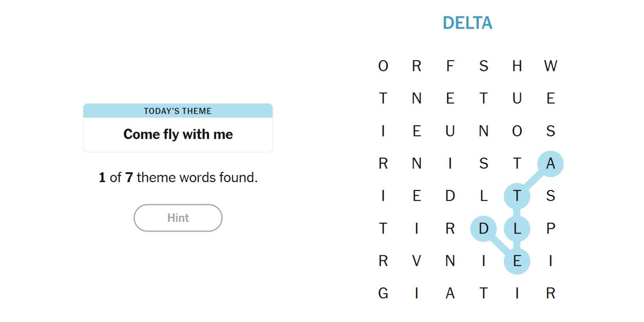Select the letter W tile
Viewport: 644px width, 322px height.
click(x=550, y=66)
